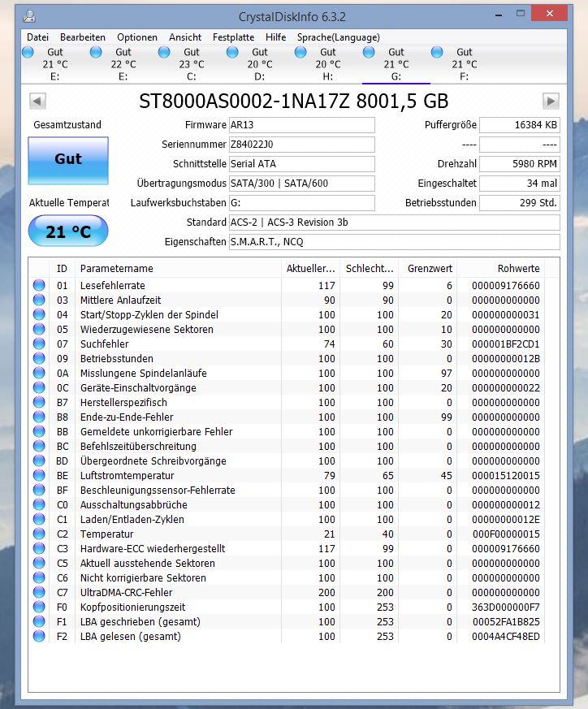Switch to the F: disk tab

pos(464,64)
